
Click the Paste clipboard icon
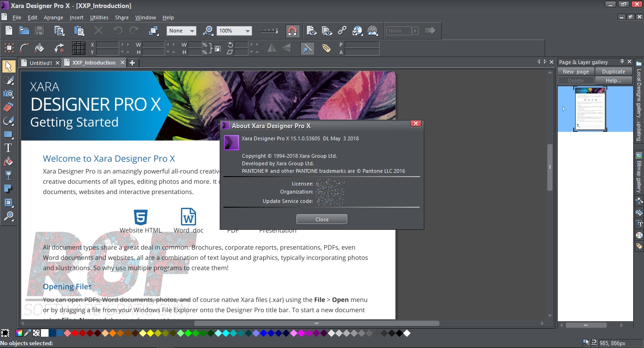click(79, 31)
